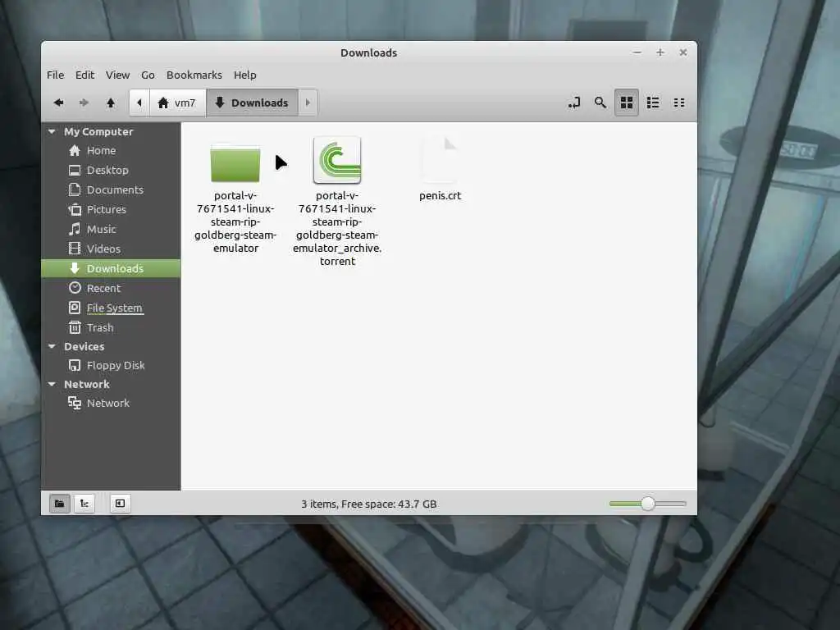Image resolution: width=840 pixels, height=630 pixels.
Task: Open the Bookmarks menu
Action: tap(194, 75)
